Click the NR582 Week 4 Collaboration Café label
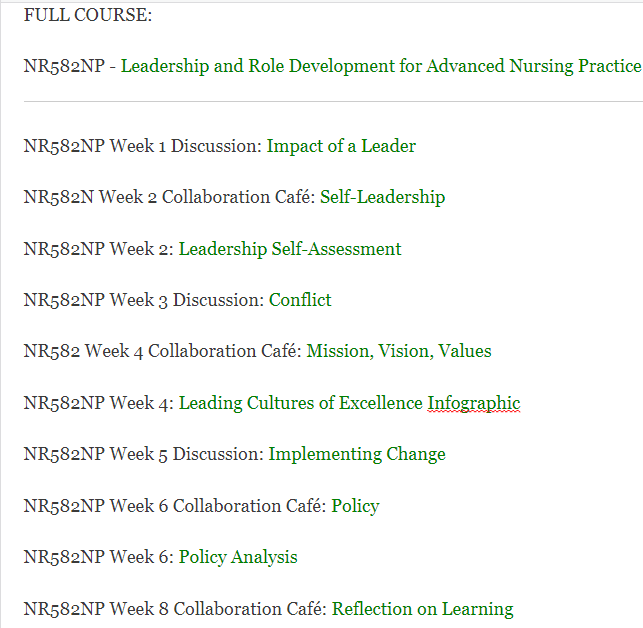Screen dimensions: 643x628 [x=162, y=351]
